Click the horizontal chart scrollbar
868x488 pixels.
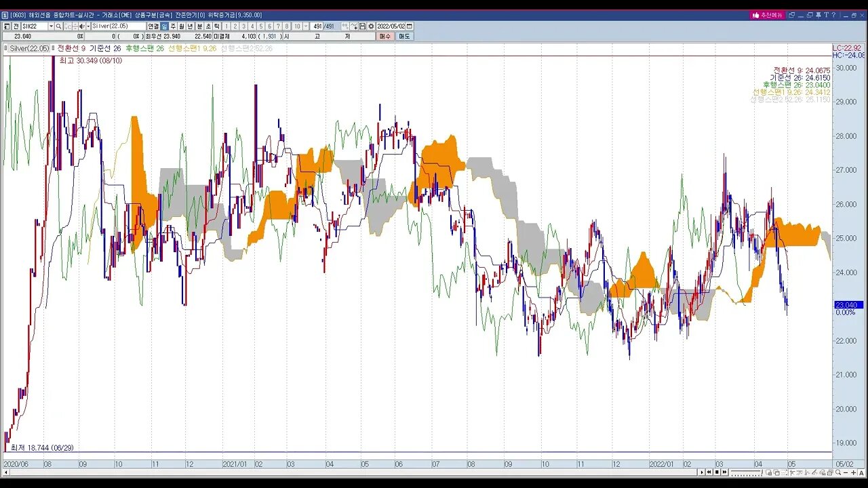(x=349, y=472)
